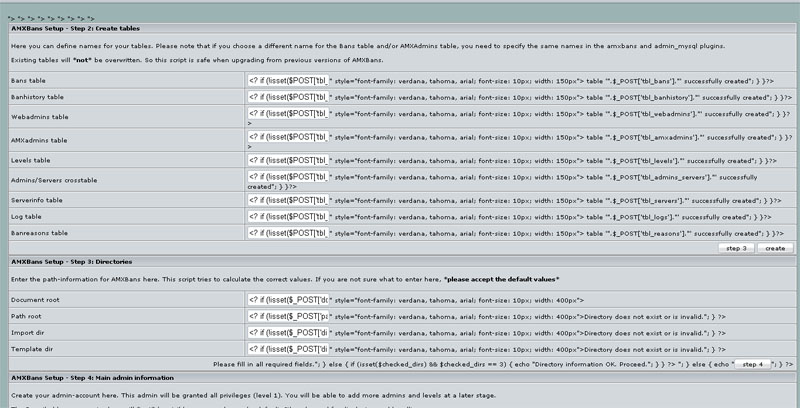Click the Levels table input field

tap(288, 160)
